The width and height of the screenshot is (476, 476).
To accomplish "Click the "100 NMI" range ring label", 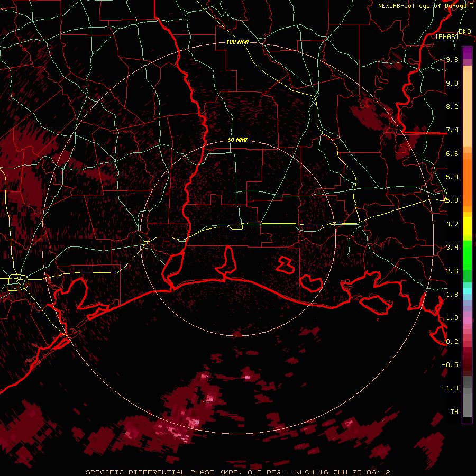I will [237, 42].
